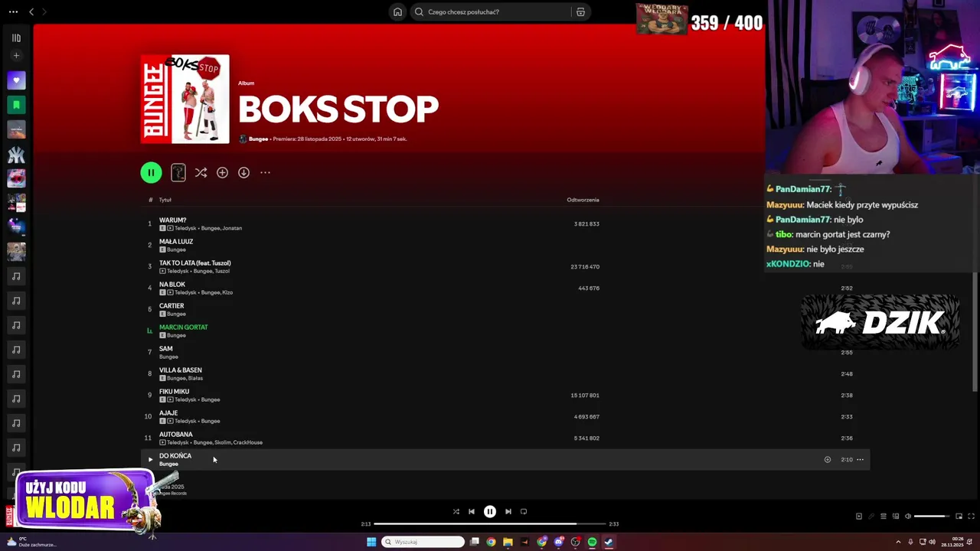
Task: Expand Your Library sidebar icon
Action: pyautogui.click(x=16, y=37)
